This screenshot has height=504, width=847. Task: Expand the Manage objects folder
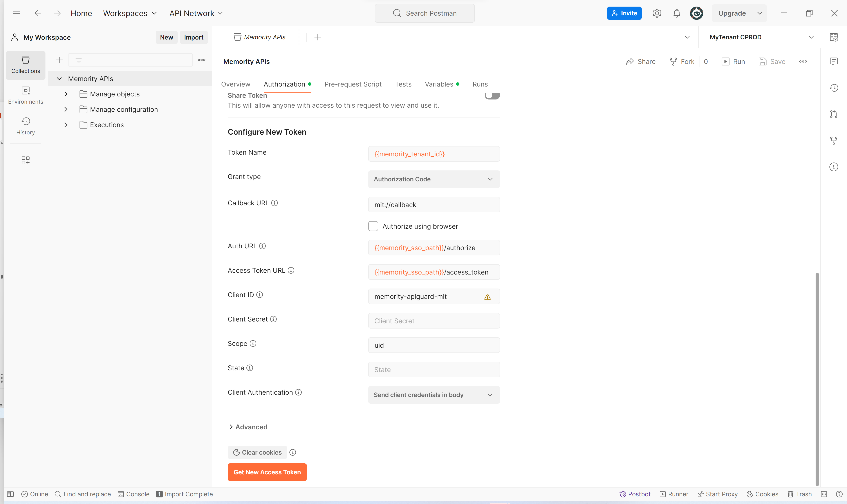coord(66,94)
